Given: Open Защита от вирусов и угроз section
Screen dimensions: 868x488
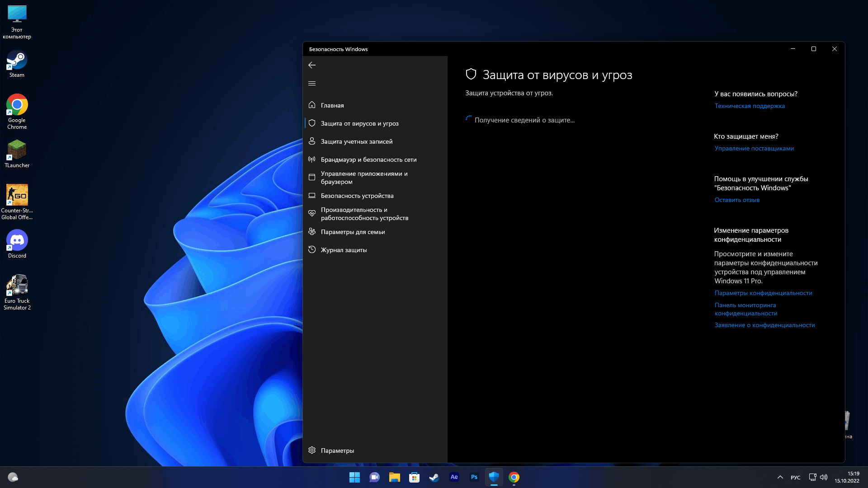Looking at the screenshot, I should (x=375, y=123).
